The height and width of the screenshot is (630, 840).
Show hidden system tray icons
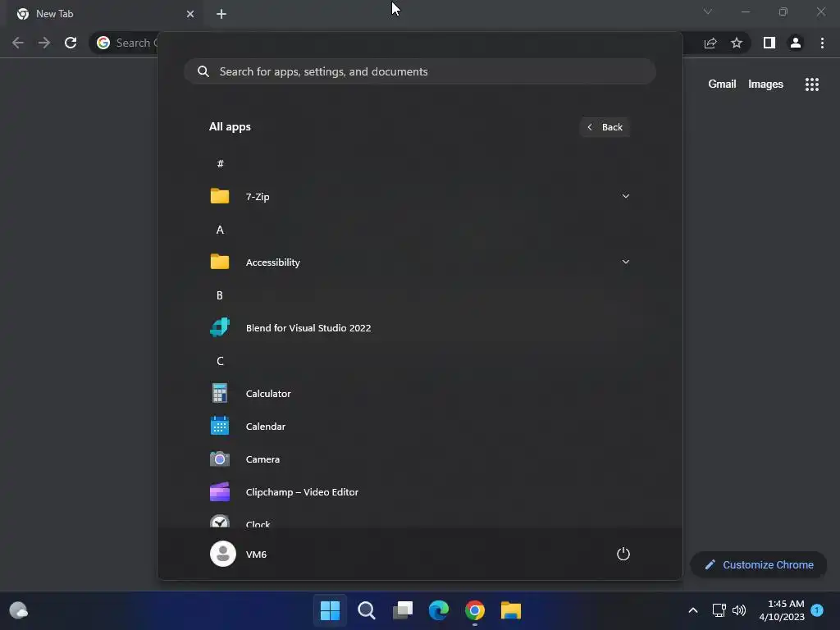692,610
